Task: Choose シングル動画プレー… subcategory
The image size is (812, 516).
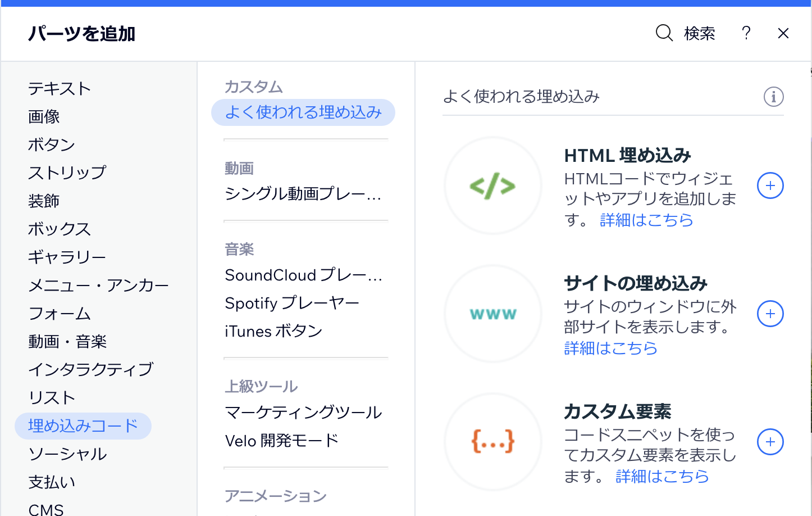Action: pyautogui.click(x=303, y=194)
